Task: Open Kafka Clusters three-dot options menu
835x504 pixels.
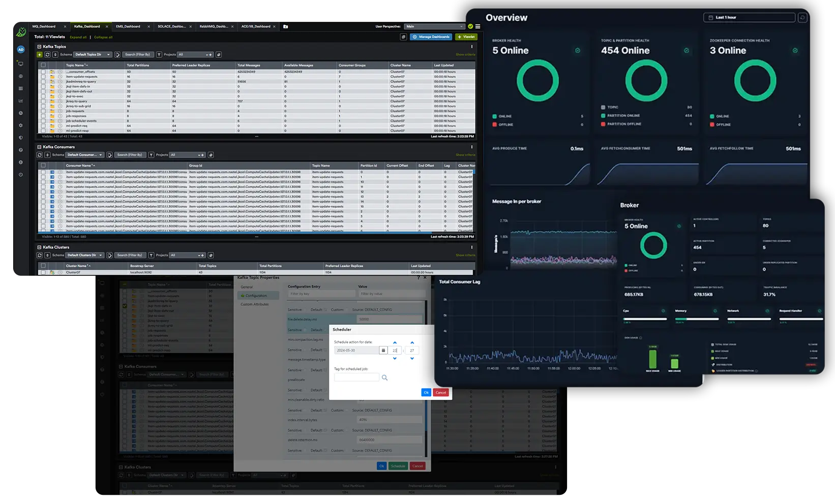Action: (472, 247)
